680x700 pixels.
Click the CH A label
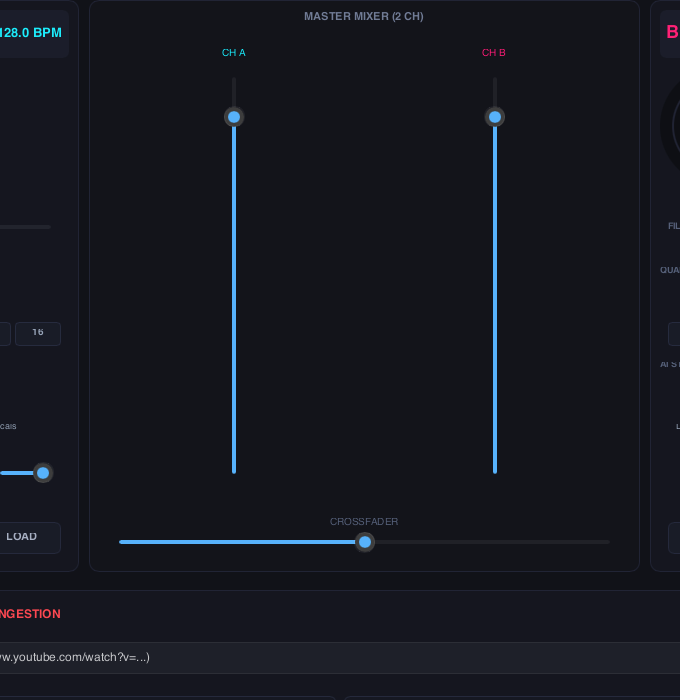[234, 53]
